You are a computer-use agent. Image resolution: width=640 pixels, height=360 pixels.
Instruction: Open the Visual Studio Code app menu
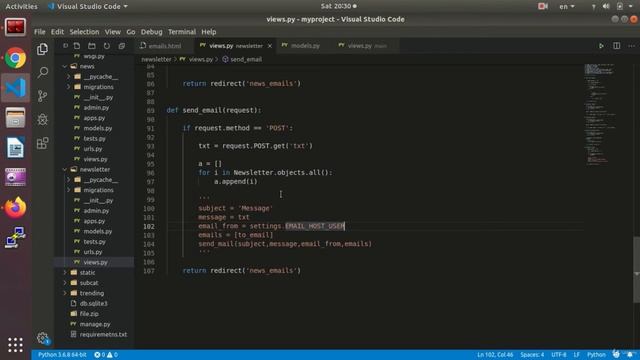[88, 7]
